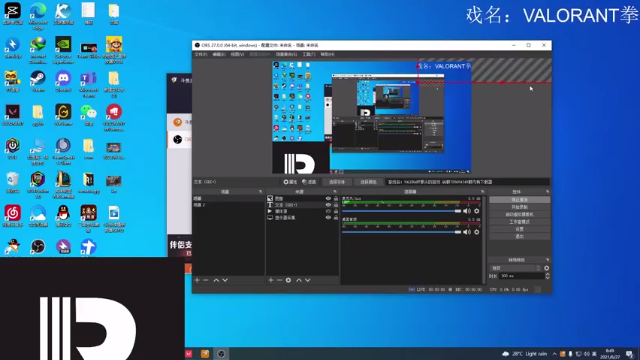Image resolution: width=640 pixels, height=360 pixels.
Task: Toggle visibility of 显示器采集 display capture
Action: [328, 218]
